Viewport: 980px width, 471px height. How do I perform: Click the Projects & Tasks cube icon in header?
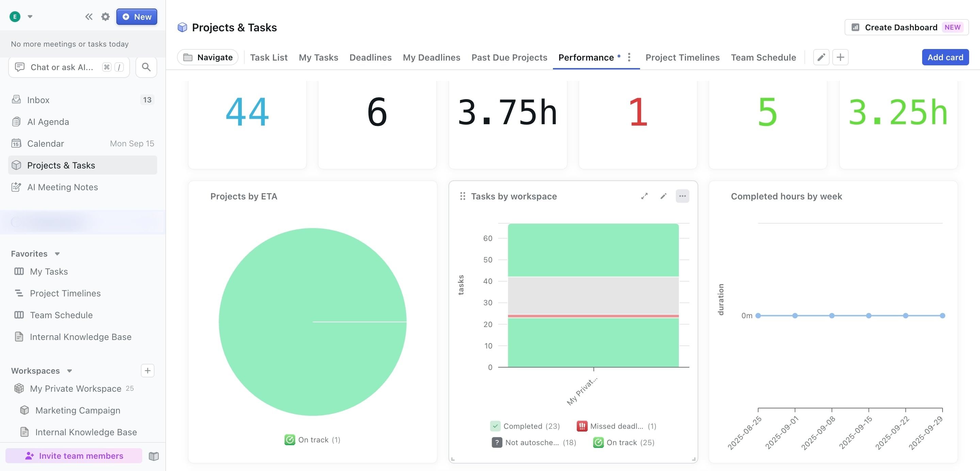tap(182, 27)
